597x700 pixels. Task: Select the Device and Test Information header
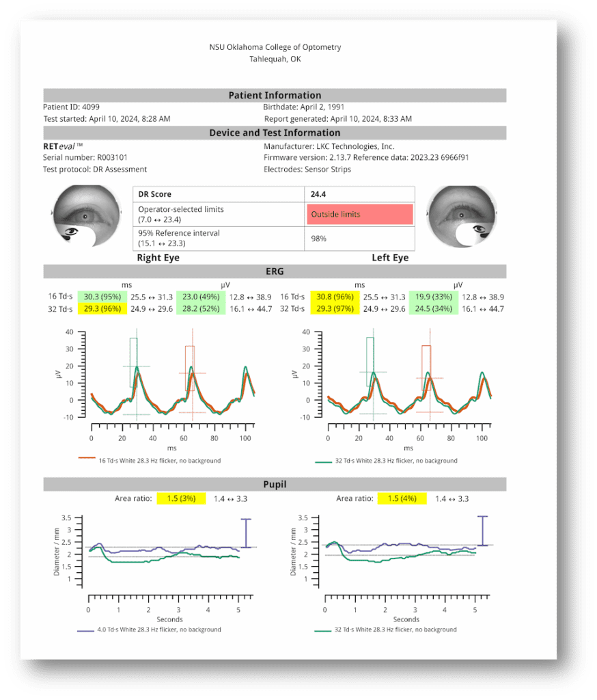(x=275, y=133)
